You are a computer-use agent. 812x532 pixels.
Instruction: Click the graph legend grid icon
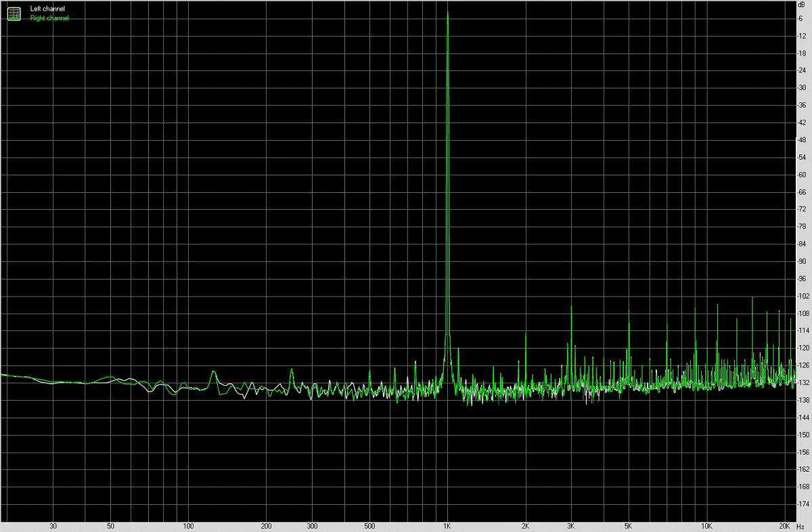(14, 13)
